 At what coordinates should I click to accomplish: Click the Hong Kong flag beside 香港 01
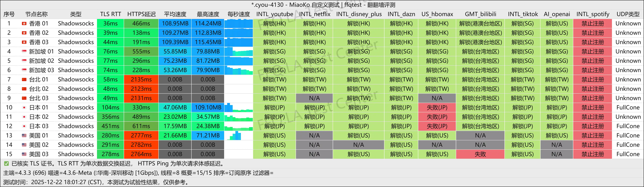(24, 23)
